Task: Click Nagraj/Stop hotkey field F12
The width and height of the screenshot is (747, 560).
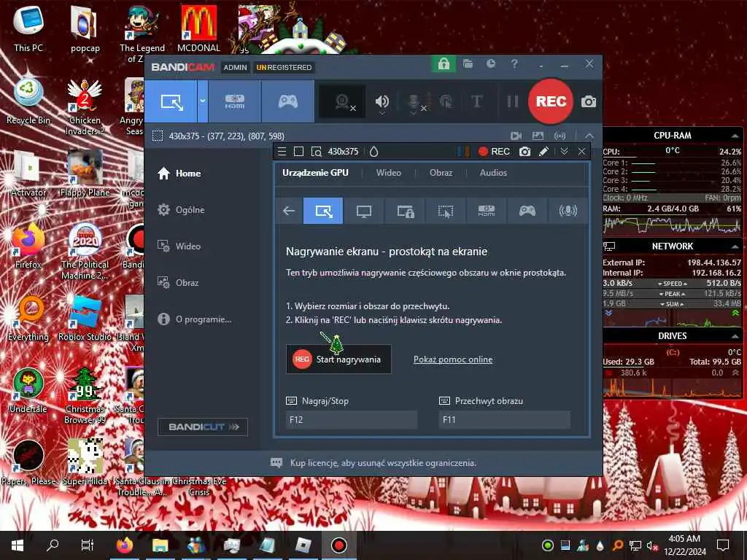Action: coord(352,419)
